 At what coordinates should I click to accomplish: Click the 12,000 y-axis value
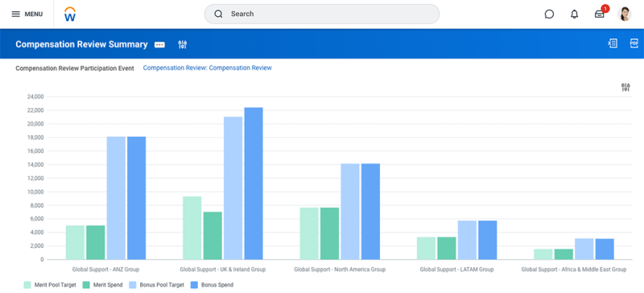(x=35, y=179)
